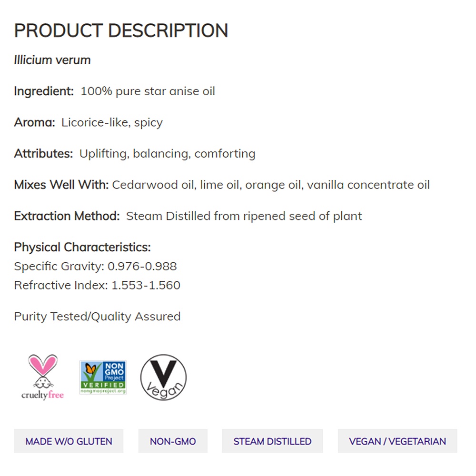Click the PRODUCT DESCRIPTION heading
The width and height of the screenshot is (476, 476).
121,30
